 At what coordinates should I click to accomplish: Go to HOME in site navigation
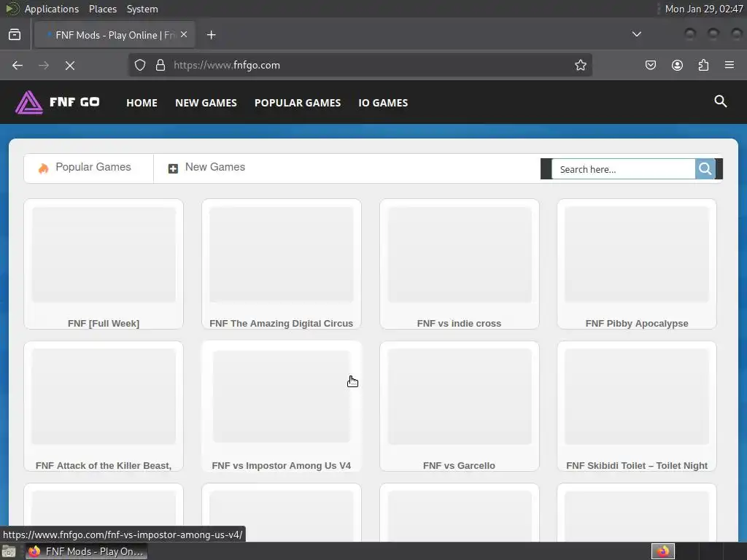tap(142, 103)
